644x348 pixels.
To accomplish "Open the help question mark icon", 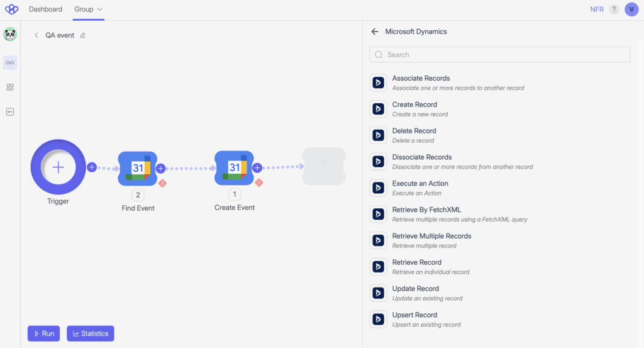I will pos(614,9).
